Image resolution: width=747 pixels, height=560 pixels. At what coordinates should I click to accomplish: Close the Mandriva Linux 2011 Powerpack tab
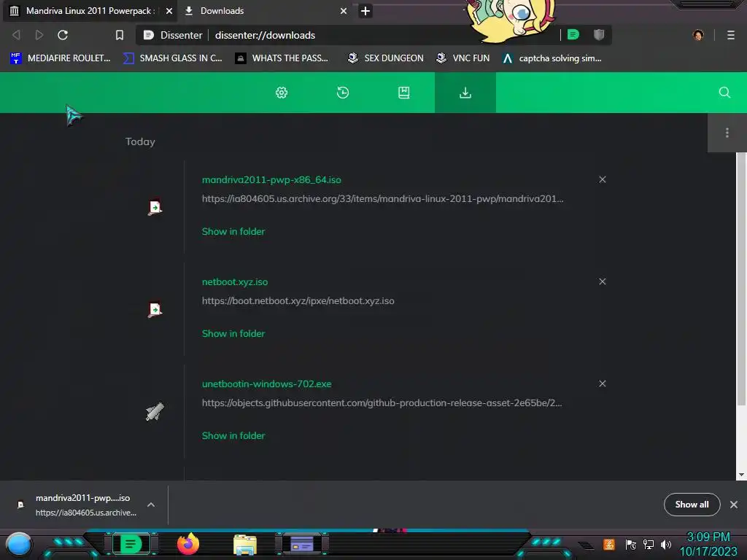click(x=169, y=10)
